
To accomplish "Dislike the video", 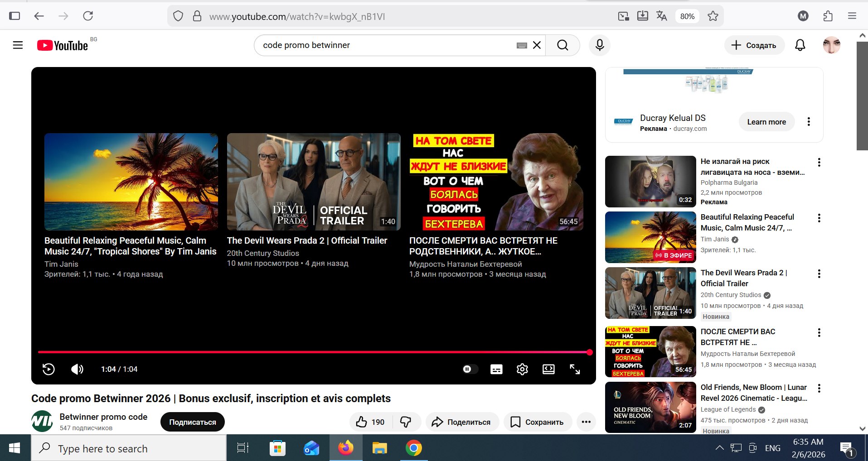I will tap(406, 422).
